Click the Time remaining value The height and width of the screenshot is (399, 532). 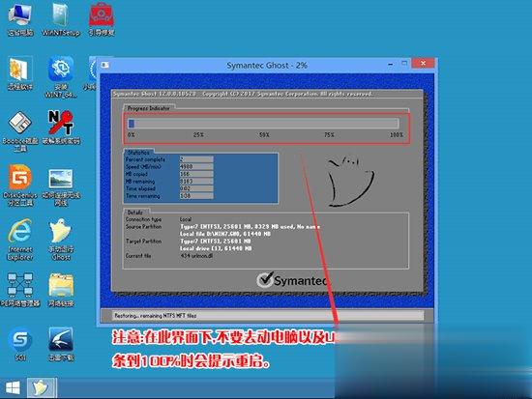tap(196, 196)
